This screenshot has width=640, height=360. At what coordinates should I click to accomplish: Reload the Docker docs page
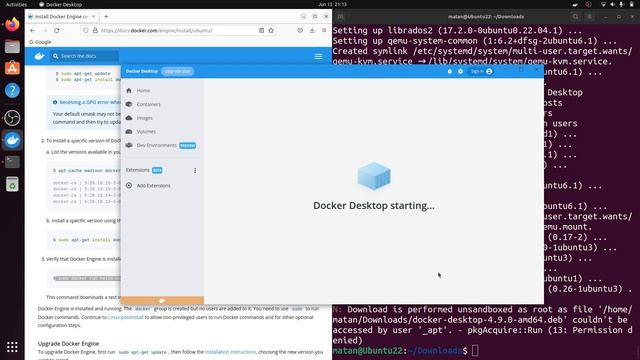(57, 31)
